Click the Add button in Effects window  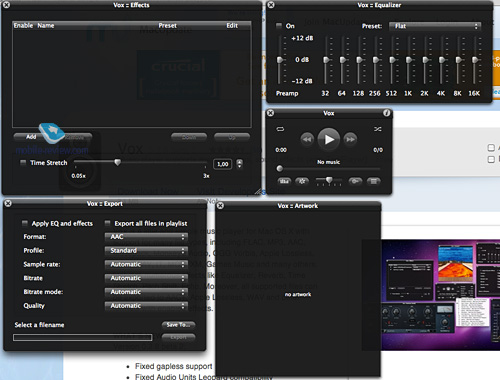point(31,137)
